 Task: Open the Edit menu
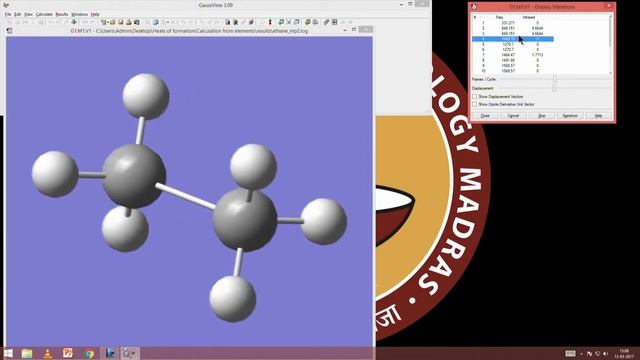(18, 14)
